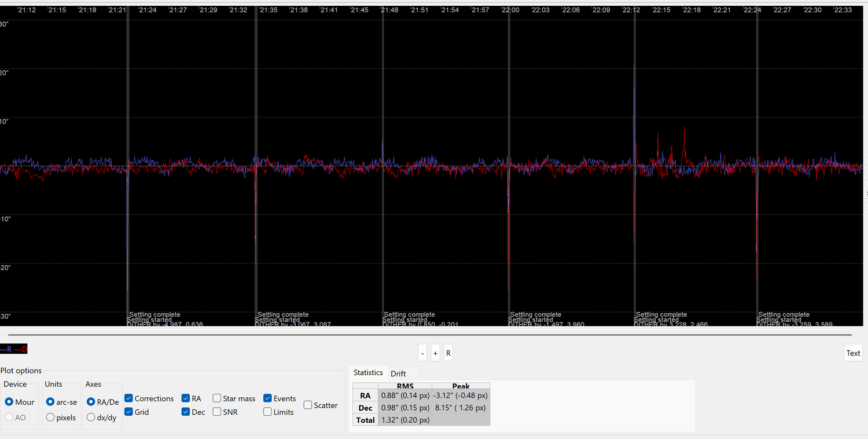This screenshot has width=868, height=439.
Task: Click the "Plot options" section heading
Action: point(21,371)
